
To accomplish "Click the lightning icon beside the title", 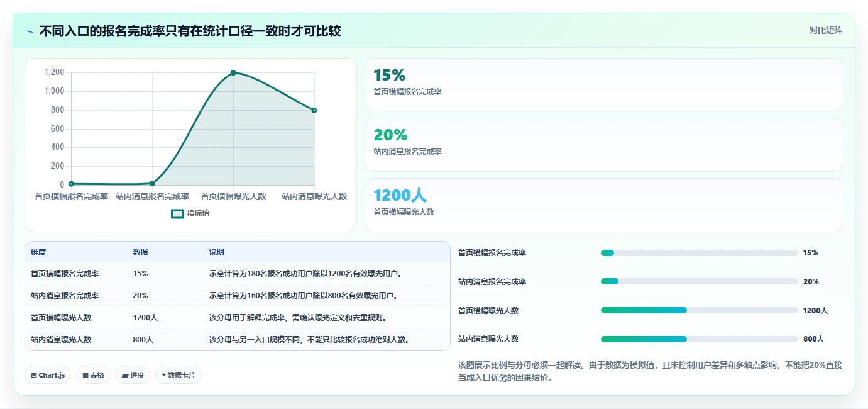I will pos(30,31).
